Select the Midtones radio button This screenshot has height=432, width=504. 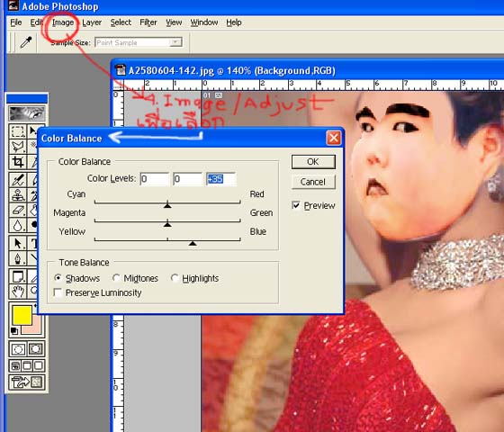pyautogui.click(x=116, y=278)
